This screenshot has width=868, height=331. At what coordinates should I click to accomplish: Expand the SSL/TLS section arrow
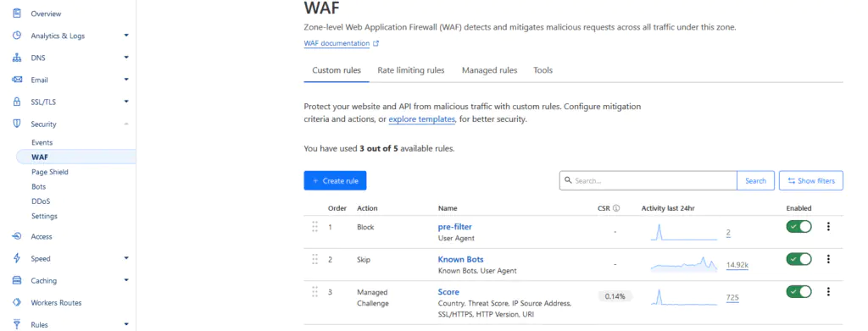pos(126,102)
